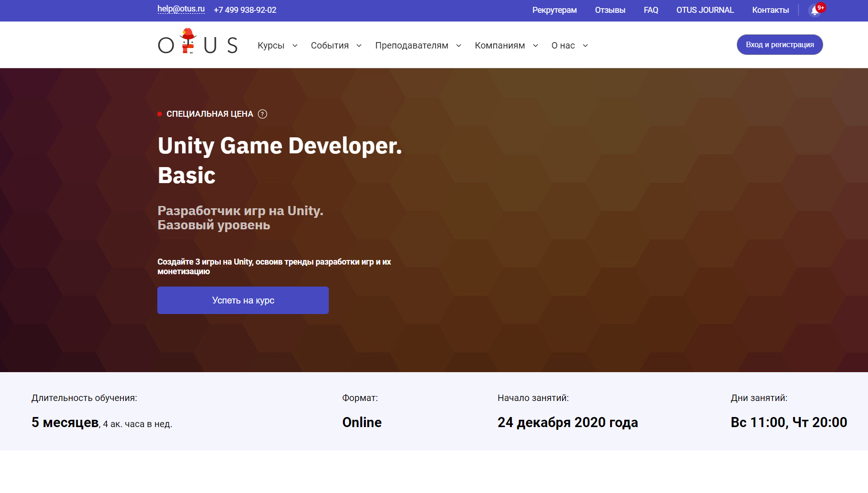The width and height of the screenshot is (868, 493).
Task: Expand the Преподавателям dropdown chevron
Action: pos(459,46)
